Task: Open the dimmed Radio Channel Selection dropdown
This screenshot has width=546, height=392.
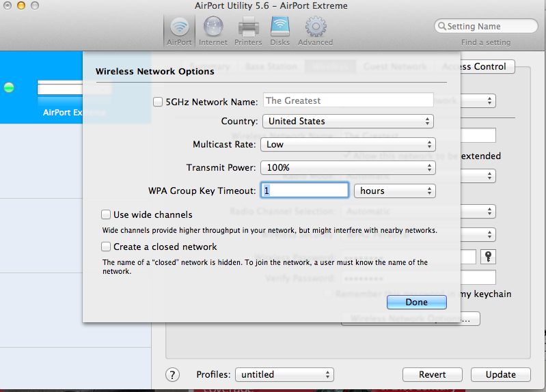Action: coord(418,211)
